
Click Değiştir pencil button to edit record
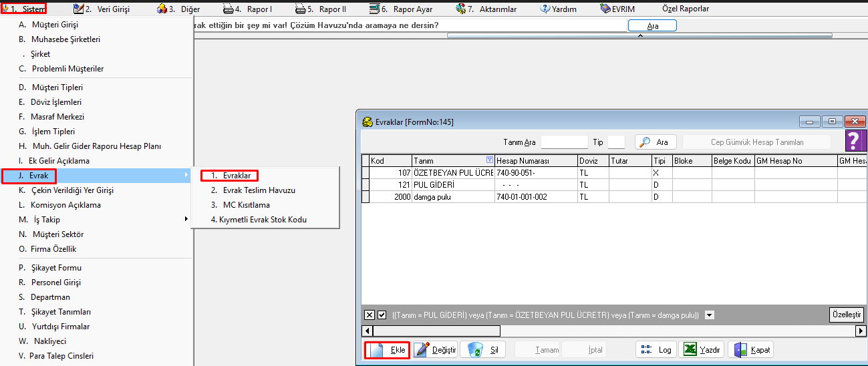pos(435,350)
